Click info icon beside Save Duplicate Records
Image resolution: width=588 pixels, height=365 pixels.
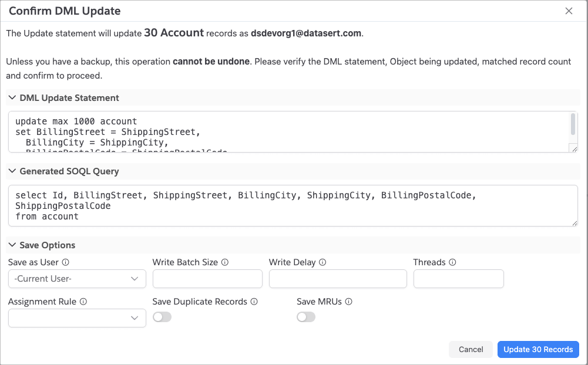click(254, 302)
